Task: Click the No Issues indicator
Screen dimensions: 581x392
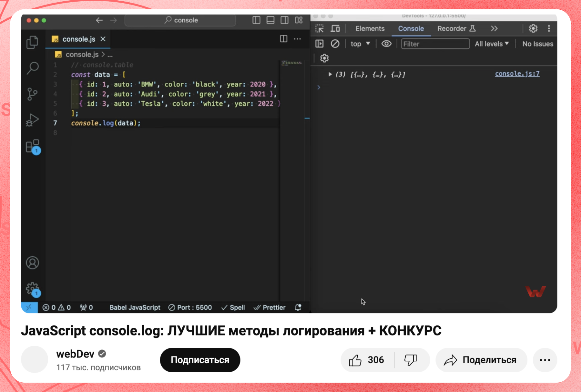Action: 537,44
